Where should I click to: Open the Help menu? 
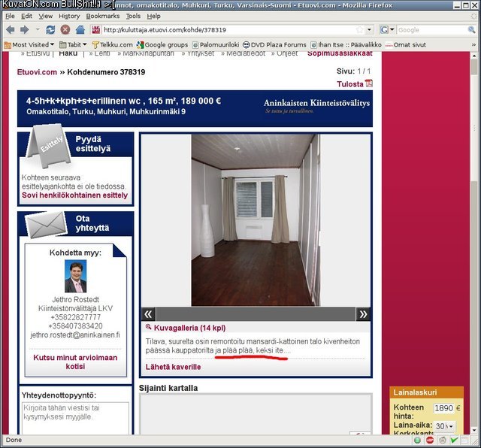coord(153,17)
